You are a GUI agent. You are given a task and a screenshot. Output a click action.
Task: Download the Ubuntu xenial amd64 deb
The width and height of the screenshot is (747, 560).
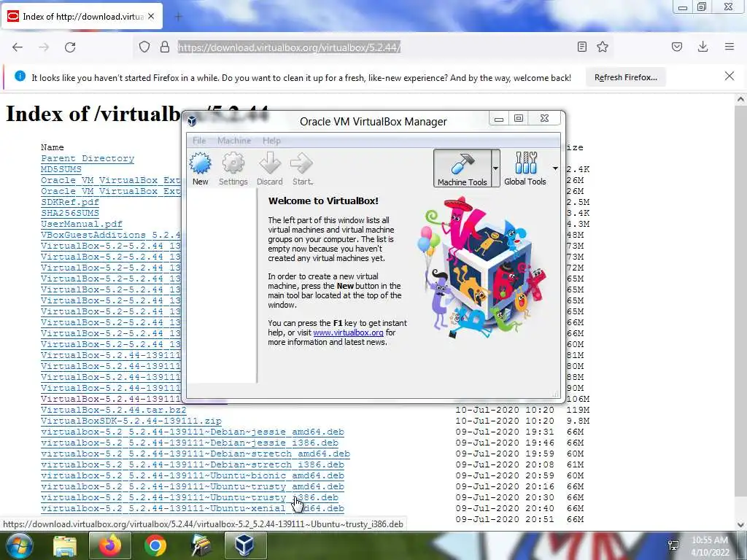point(193,508)
